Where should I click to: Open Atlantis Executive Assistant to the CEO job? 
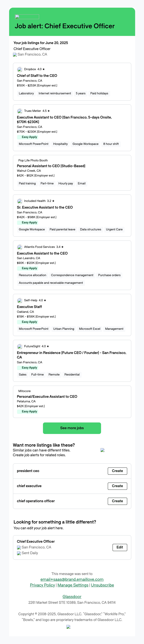[42, 253]
